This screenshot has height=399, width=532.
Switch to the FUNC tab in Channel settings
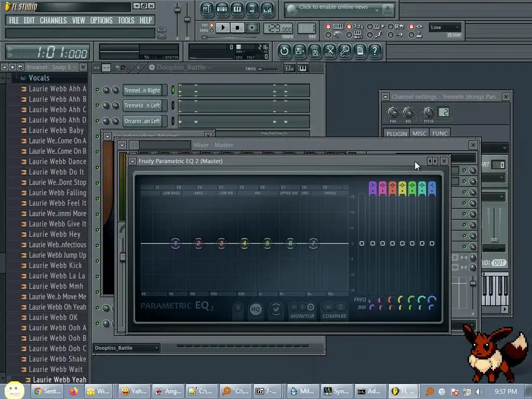coord(440,134)
